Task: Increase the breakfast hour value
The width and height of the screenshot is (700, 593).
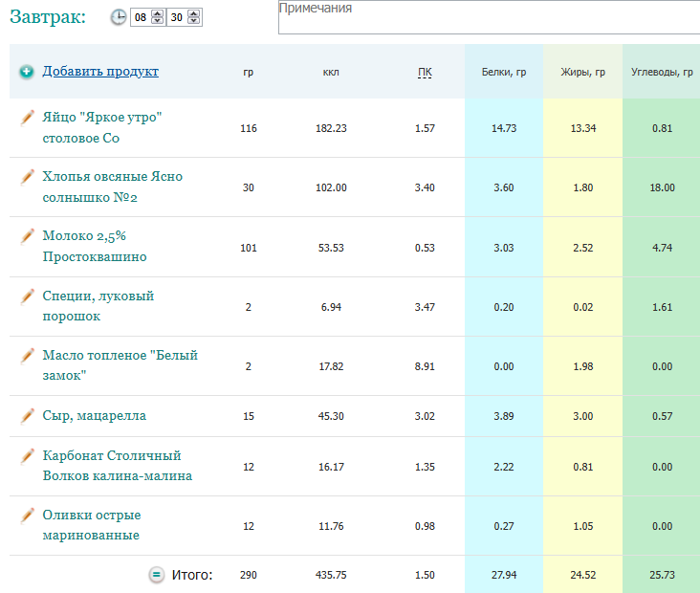Action: point(157,13)
